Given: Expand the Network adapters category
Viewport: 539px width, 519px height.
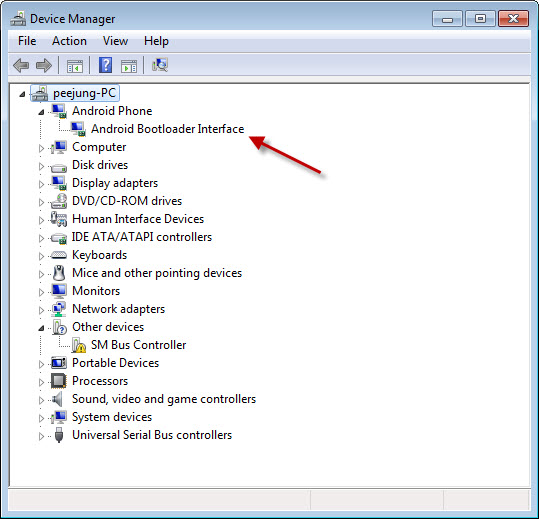Looking at the screenshot, I should (x=41, y=310).
